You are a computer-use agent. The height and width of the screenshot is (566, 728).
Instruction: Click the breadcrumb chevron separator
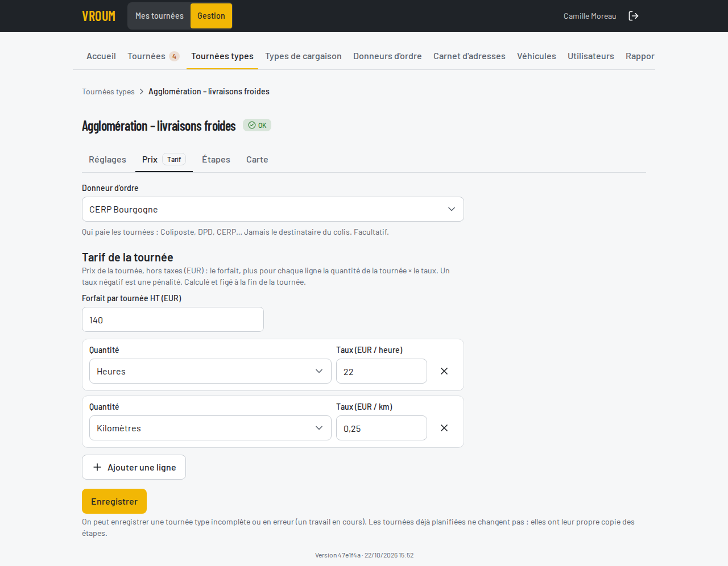tap(142, 91)
